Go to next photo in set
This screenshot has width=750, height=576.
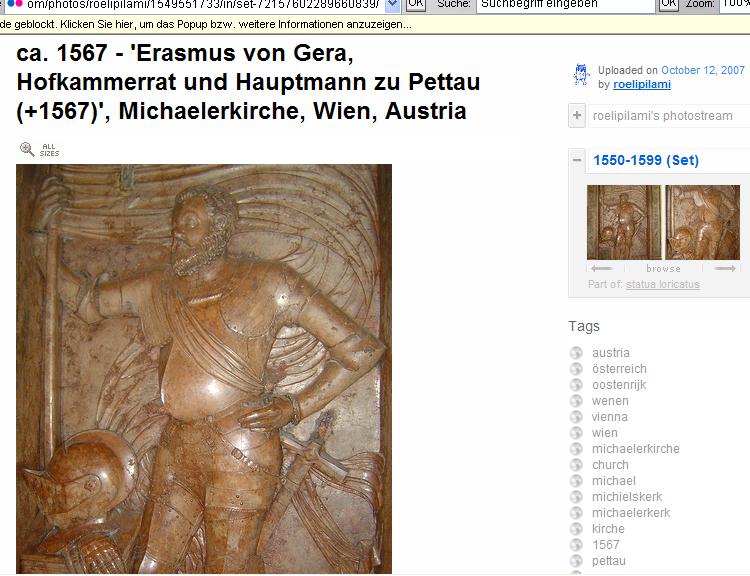coord(725,268)
